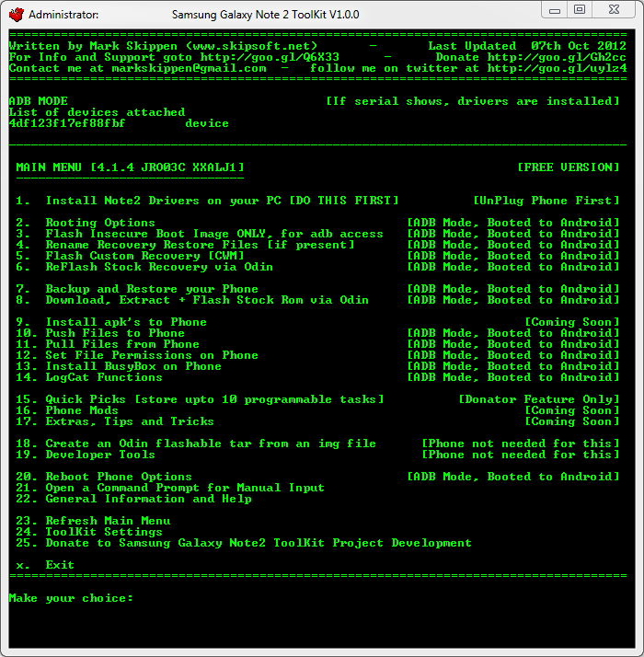Click option 24 'ToolKit Settings'

coord(89,532)
